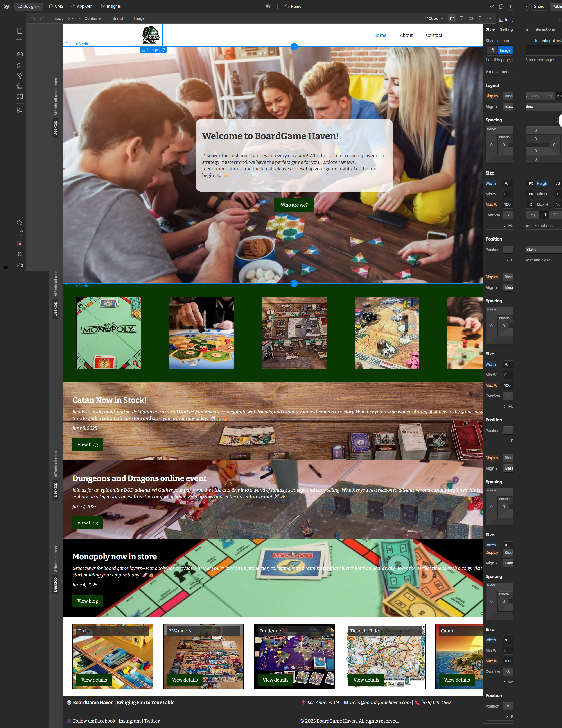
Task: Set overflow to scroll option
Action: point(555,215)
